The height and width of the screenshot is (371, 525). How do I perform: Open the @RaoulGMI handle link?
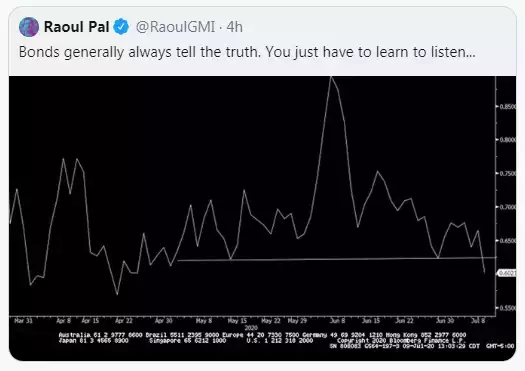pyautogui.click(x=175, y=27)
